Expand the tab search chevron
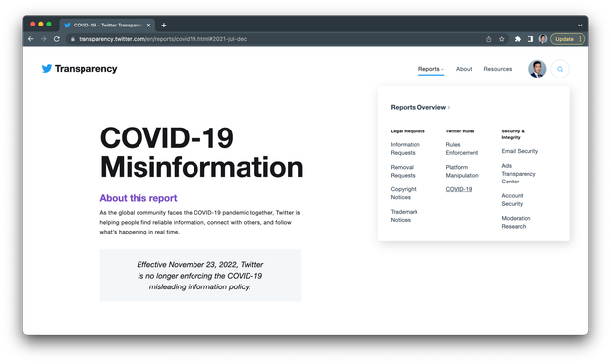 (580, 25)
